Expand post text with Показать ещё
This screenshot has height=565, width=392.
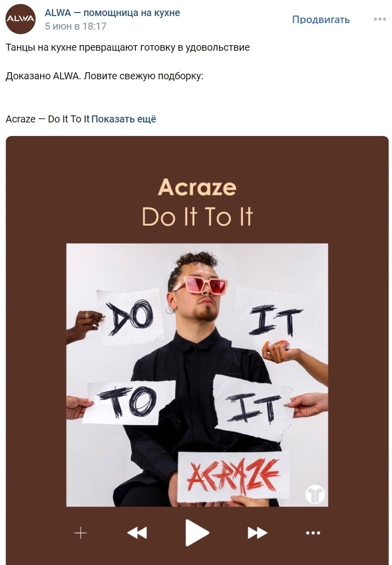[x=124, y=119]
